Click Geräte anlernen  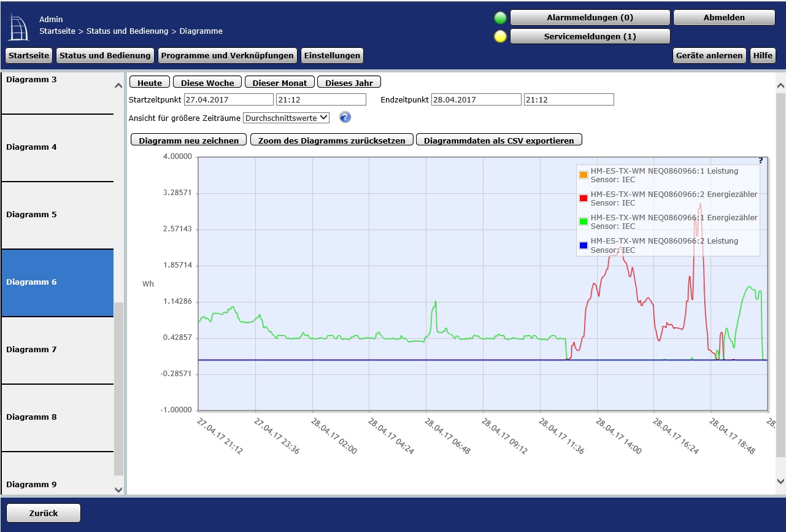click(709, 55)
